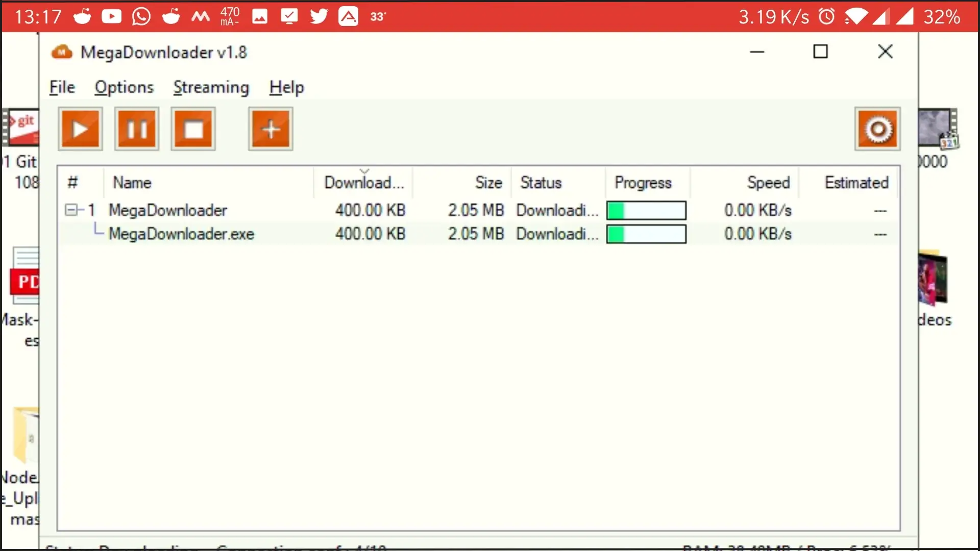Tap the YouTube notification icon in status bar
Viewport: 980px width, 551px height.
coord(111,16)
